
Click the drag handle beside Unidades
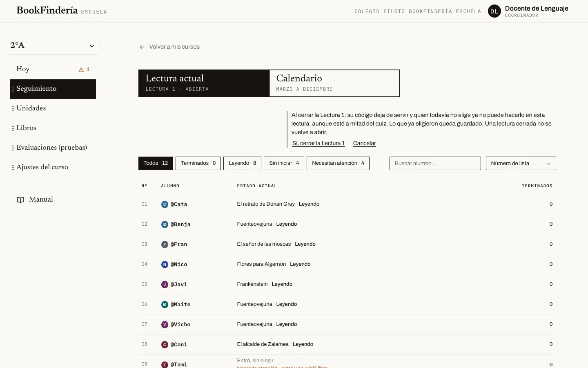pos(13,109)
